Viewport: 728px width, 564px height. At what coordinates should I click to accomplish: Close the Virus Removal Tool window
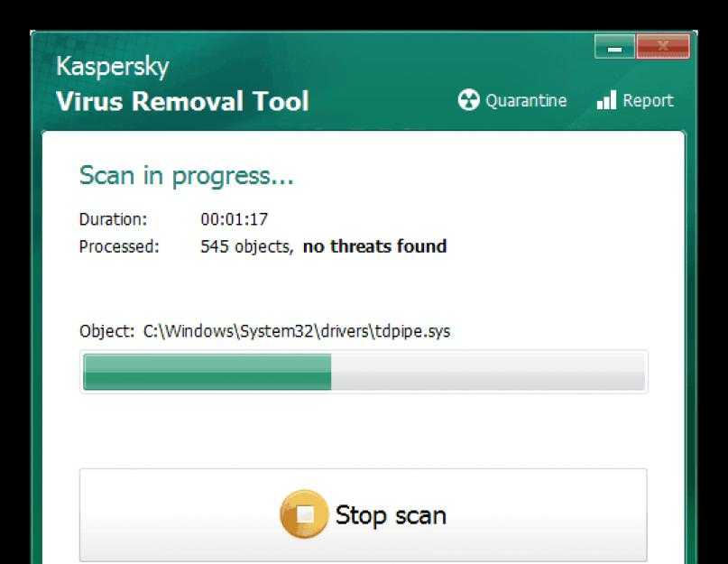(663, 46)
